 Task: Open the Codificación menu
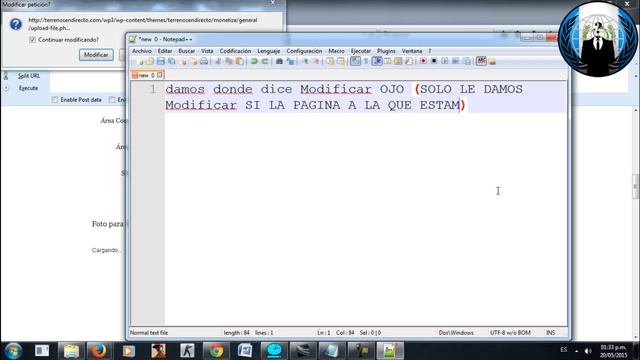tap(235, 51)
